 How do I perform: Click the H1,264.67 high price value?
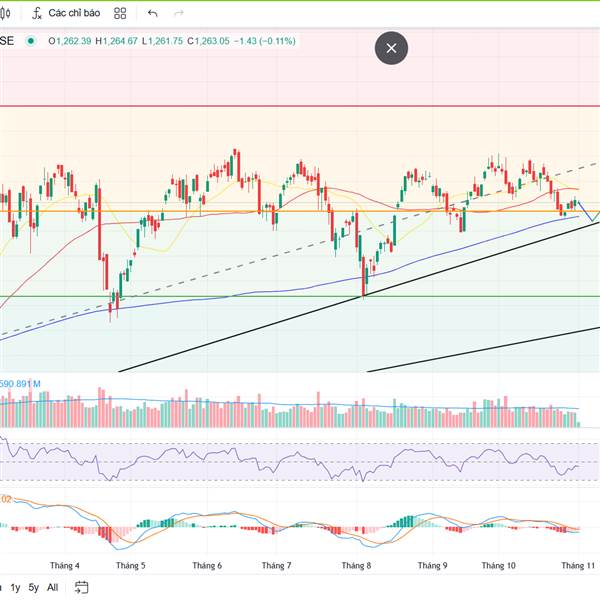[x=116, y=41]
